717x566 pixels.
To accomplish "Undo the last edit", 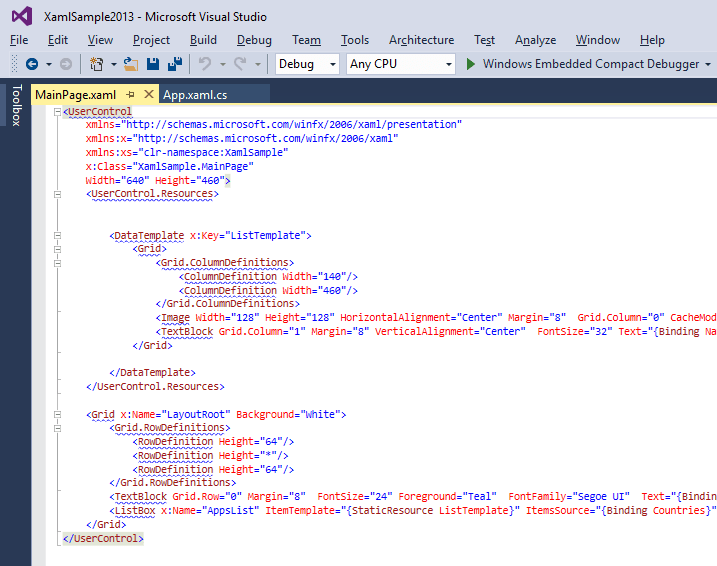I will 205,64.
